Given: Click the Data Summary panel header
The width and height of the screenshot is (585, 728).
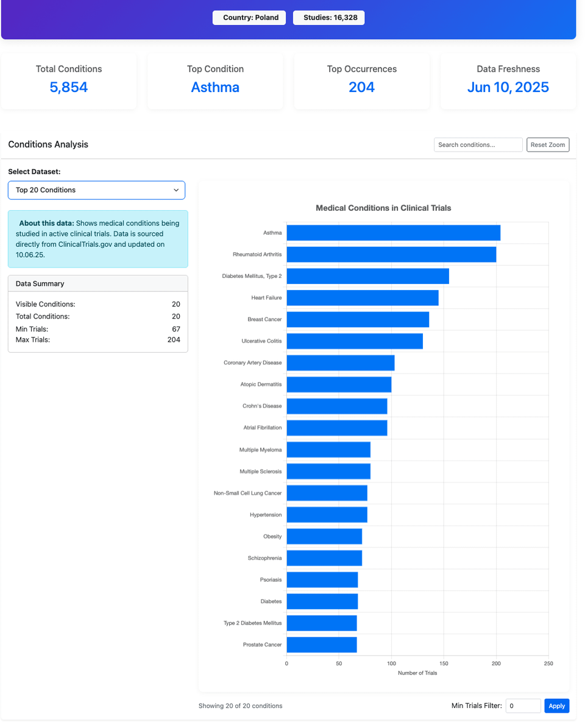Looking at the screenshot, I should 97,283.
